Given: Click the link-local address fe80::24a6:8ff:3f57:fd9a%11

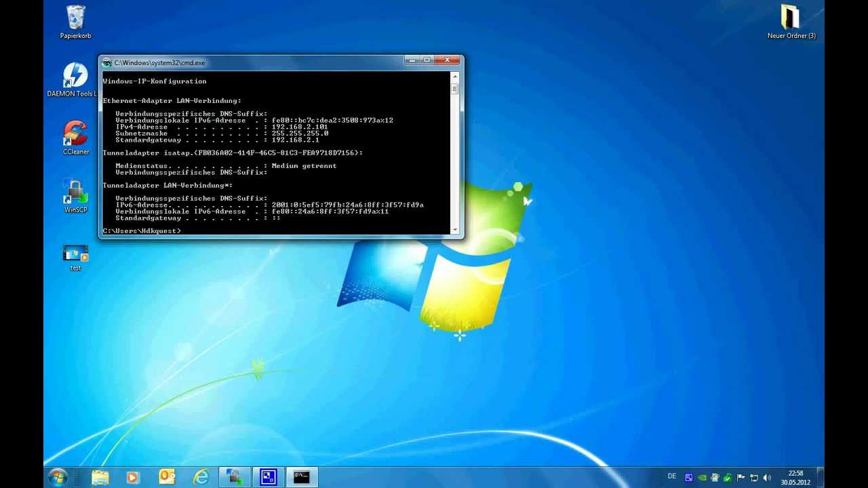Looking at the screenshot, I should click(x=330, y=211).
